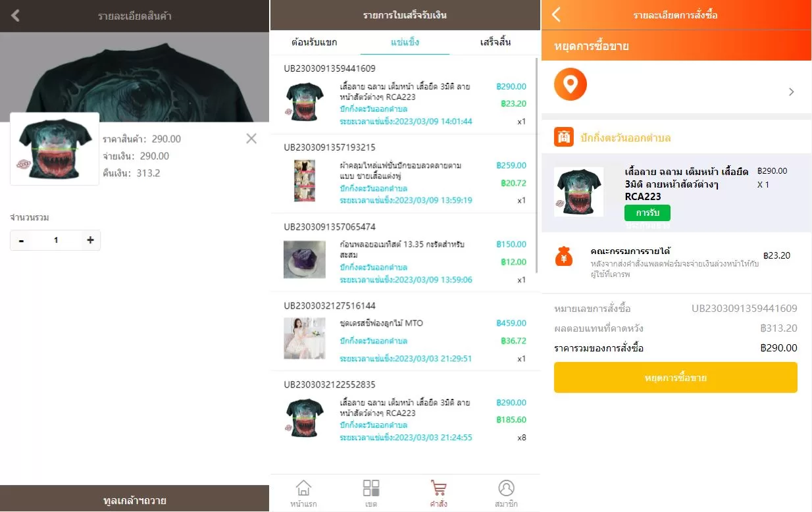Screen dimensions: 812x512
Task: Go back from product details screen
Action: (x=16, y=15)
